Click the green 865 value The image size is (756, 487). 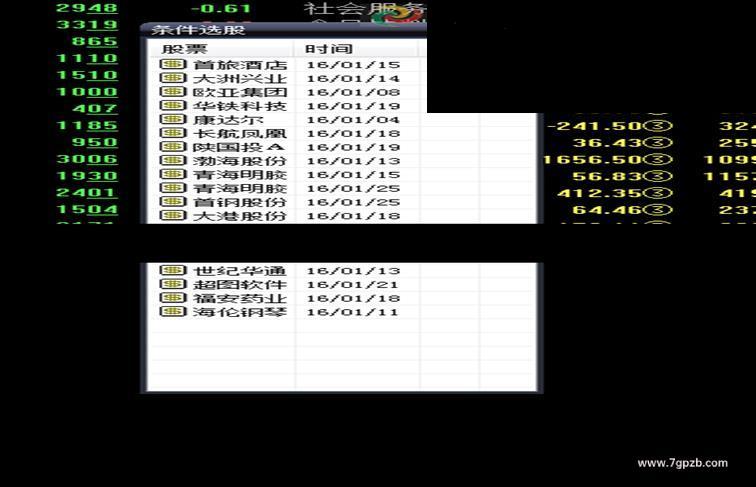pos(95,41)
